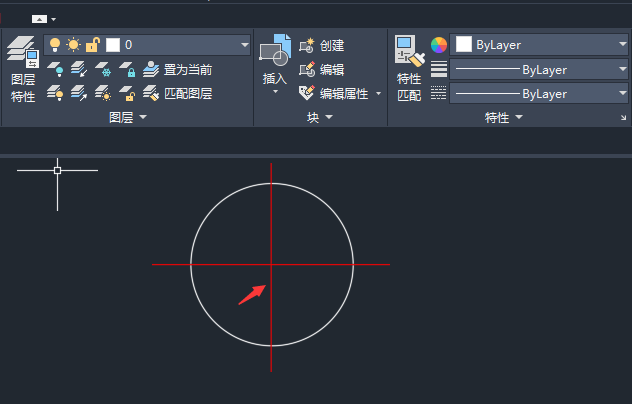Click the lineweight stacked-lines icon
The height and width of the screenshot is (404, 632).
tap(439, 69)
